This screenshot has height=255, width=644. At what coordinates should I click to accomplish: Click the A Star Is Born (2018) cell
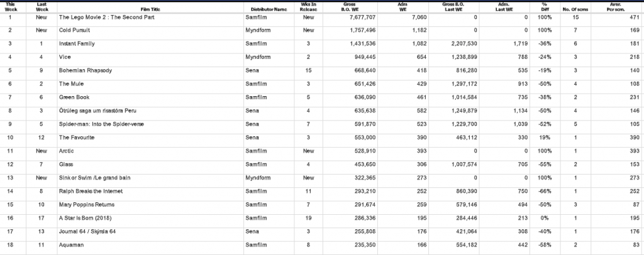coord(86,217)
